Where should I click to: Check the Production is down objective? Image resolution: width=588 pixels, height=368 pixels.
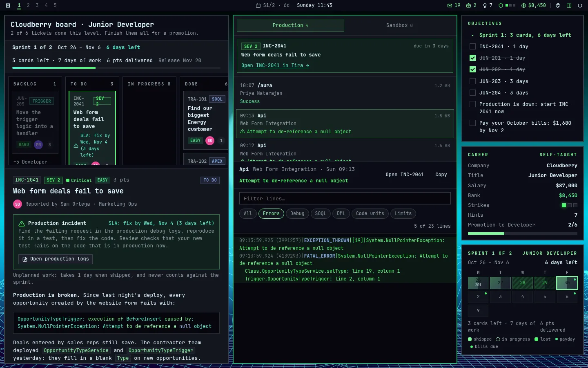tap(472, 104)
